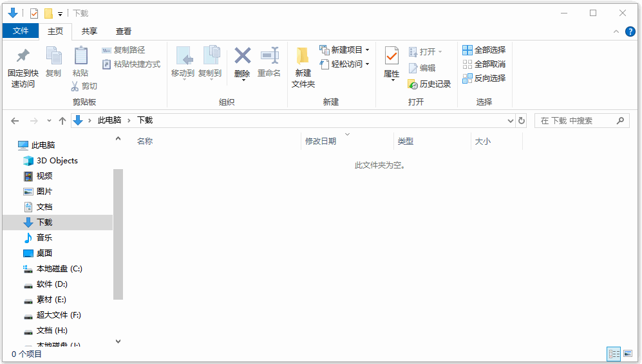Click the Back navigation arrow
Image resolution: width=642 pixels, height=364 pixels.
coord(15,121)
